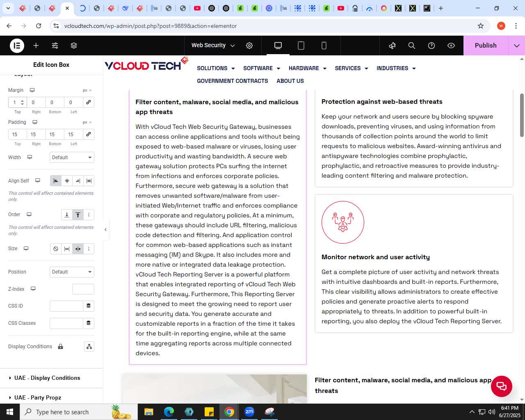This screenshot has height=420, width=525.
Task: Click the taskbar volume speaker icon
Action: 492,412
